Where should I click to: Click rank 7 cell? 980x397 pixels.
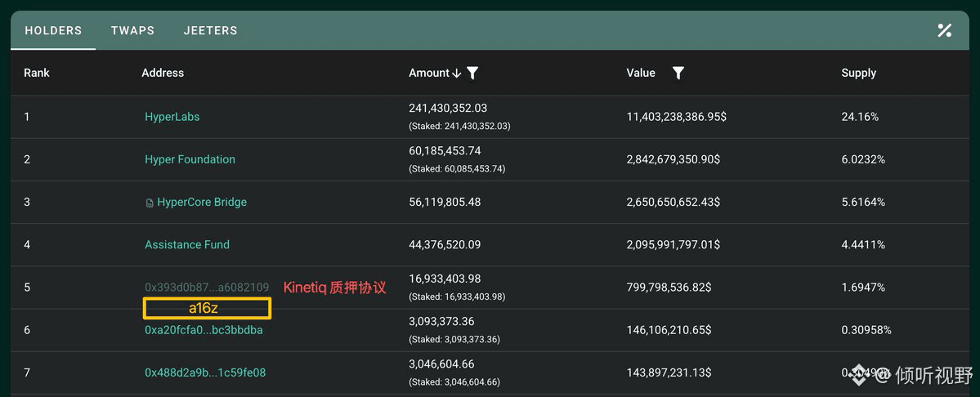point(27,372)
